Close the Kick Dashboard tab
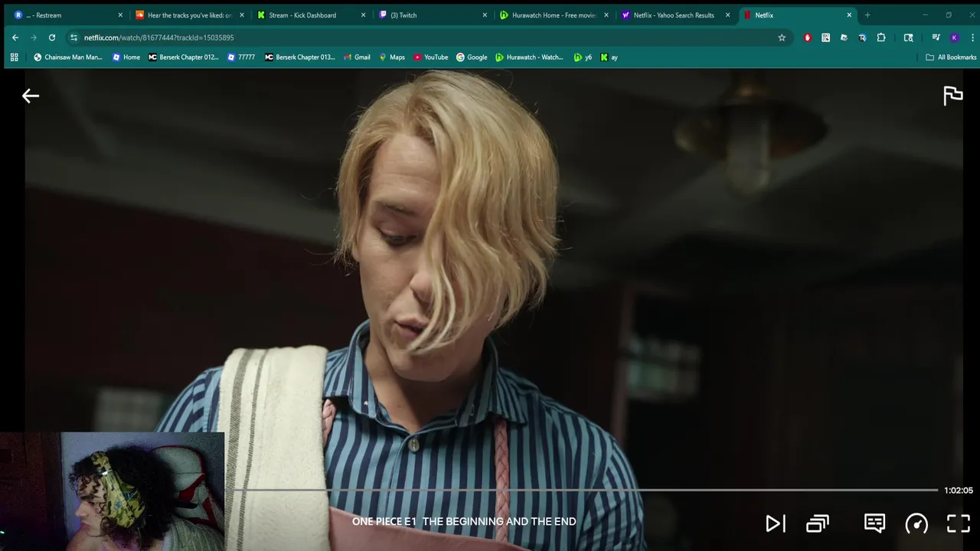This screenshot has height=551, width=980. pyautogui.click(x=363, y=15)
